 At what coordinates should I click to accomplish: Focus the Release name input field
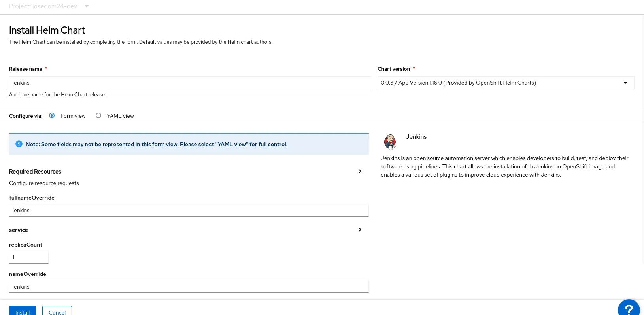pyautogui.click(x=190, y=83)
